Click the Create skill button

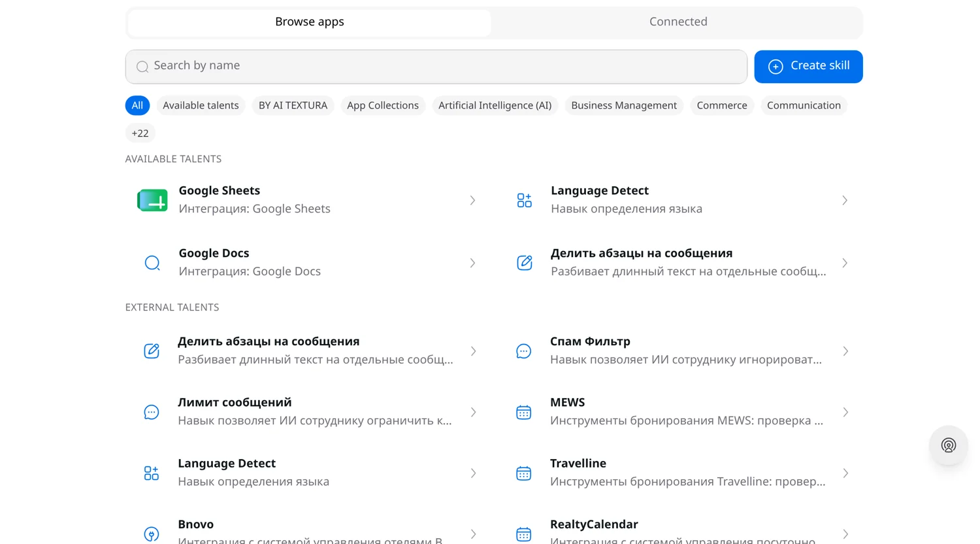(808, 67)
